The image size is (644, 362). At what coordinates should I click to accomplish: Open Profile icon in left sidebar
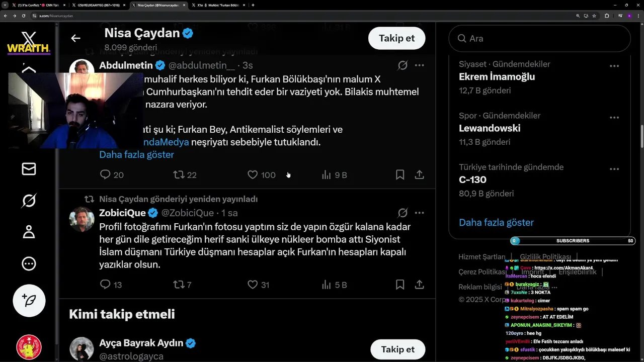point(29,232)
